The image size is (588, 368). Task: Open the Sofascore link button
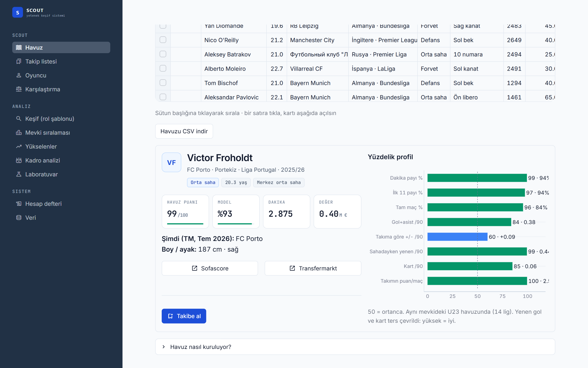tap(210, 268)
